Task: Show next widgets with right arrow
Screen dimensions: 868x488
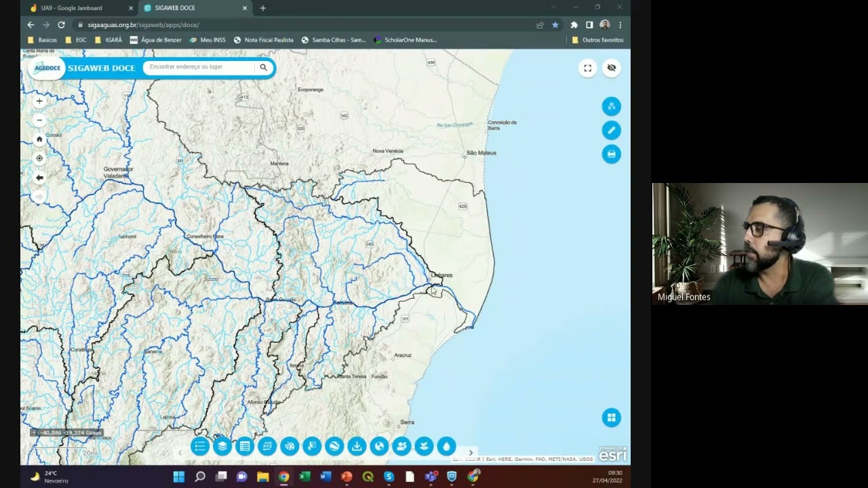Action: point(471,453)
